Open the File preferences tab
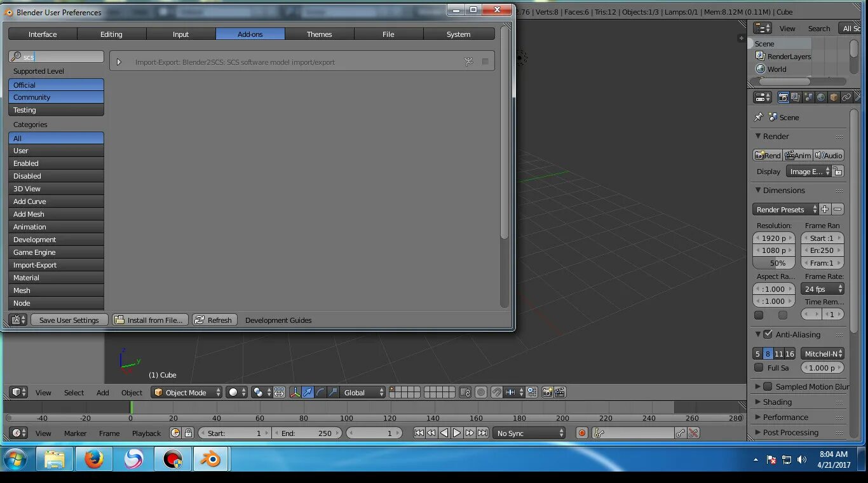Screen dimensions: 868x483 tap(389, 34)
